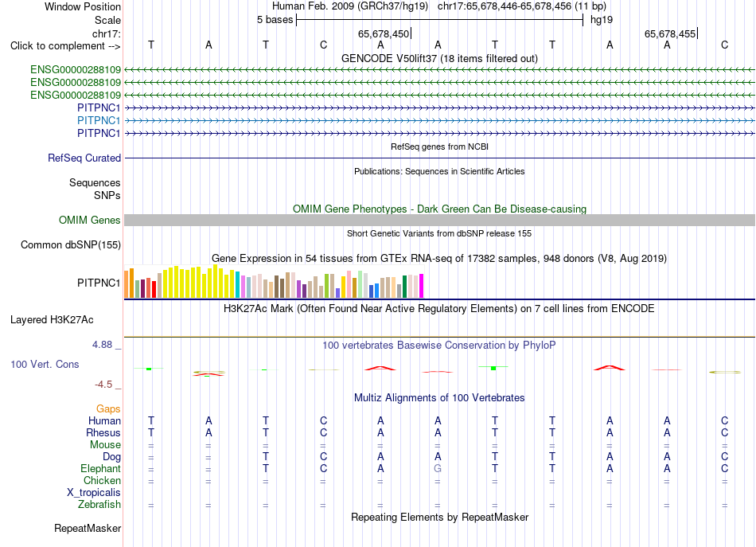Click the 'Click to complement -->' label
Viewport: 756px width, 547px height.
point(65,46)
